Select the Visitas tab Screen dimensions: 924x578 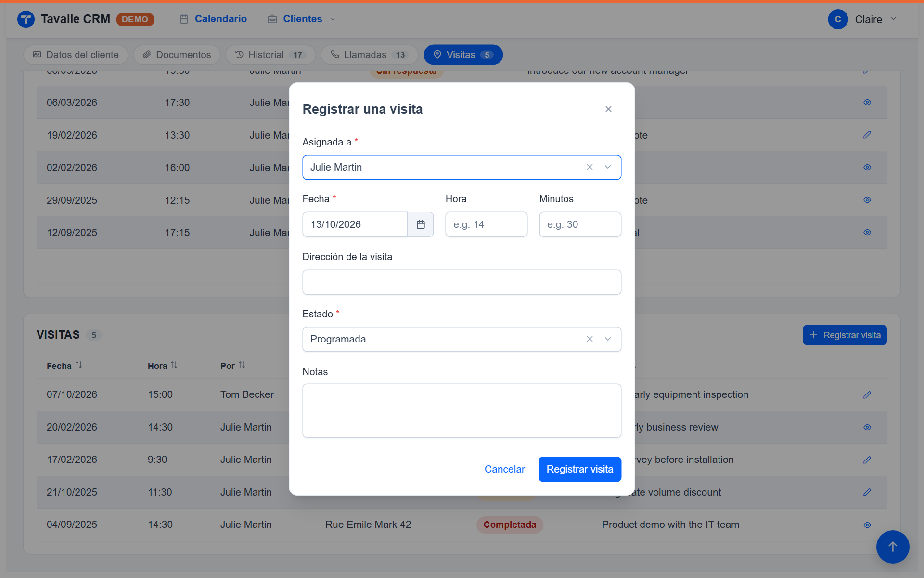(463, 55)
